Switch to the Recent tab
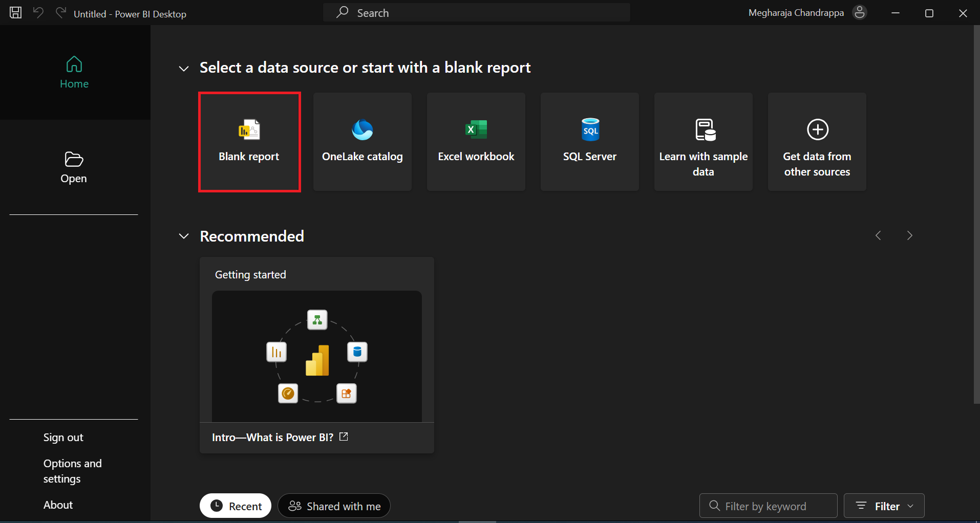The height and width of the screenshot is (523, 980). tap(236, 506)
